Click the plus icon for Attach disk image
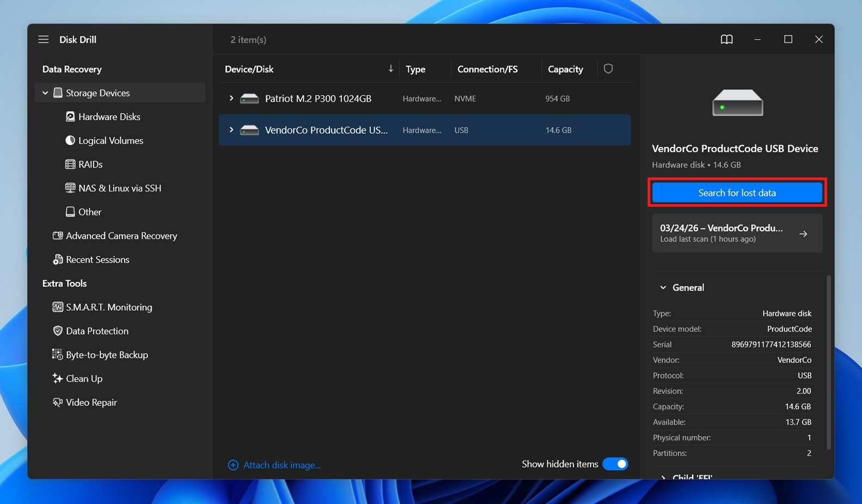Image resolution: width=862 pixels, height=504 pixels. [x=233, y=465]
